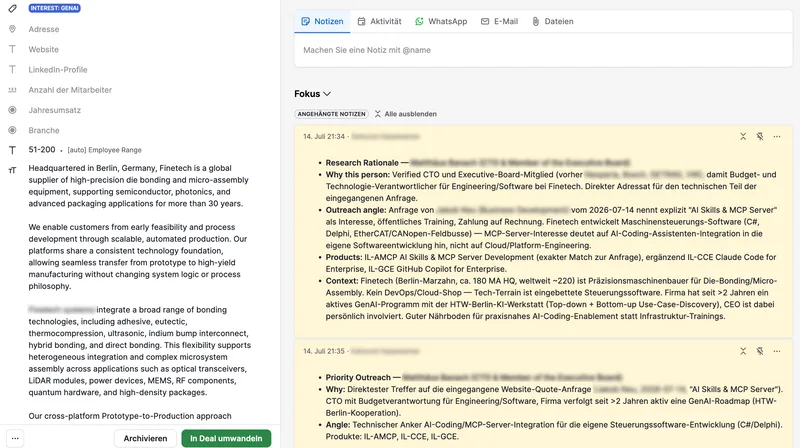
Task: Click the calendar icon of the Aktivität tab
Action: coord(361,21)
